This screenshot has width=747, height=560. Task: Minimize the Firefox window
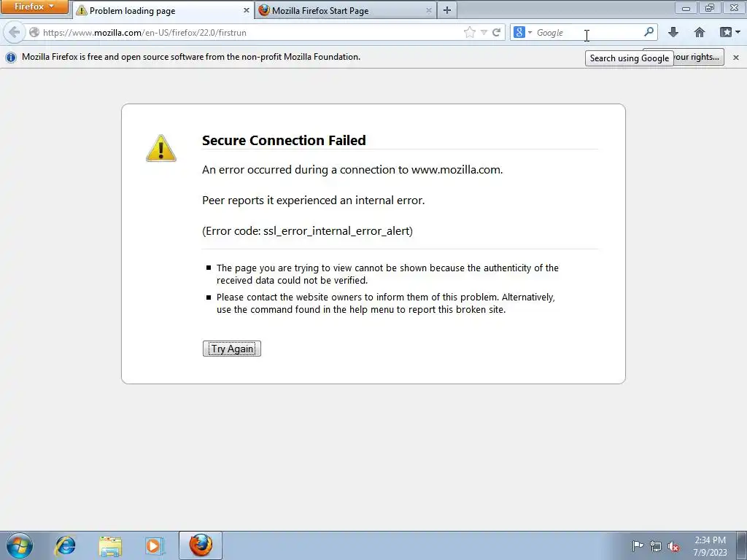(x=686, y=7)
